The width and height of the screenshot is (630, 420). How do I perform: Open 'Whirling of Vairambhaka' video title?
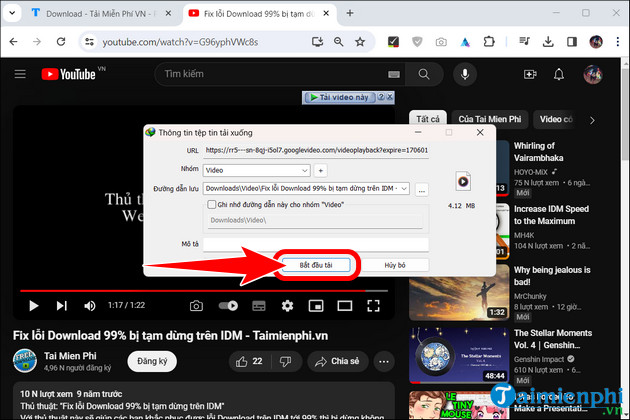538,152
